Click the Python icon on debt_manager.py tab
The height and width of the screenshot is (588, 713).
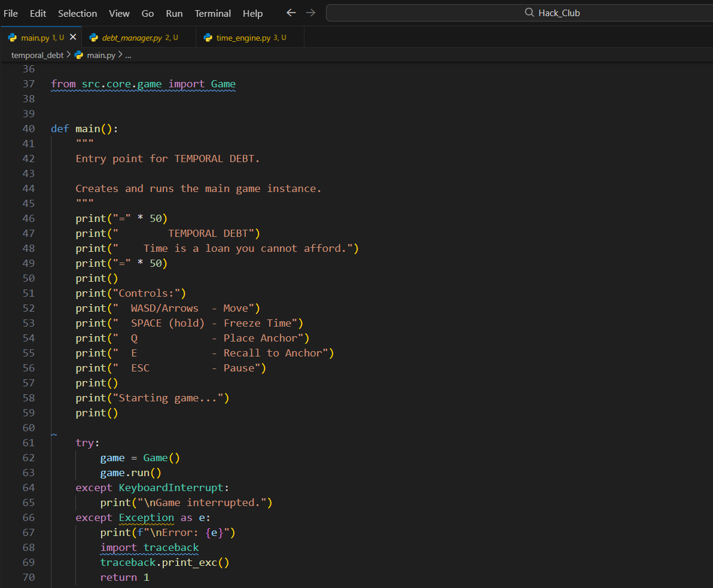click(94, 38)
